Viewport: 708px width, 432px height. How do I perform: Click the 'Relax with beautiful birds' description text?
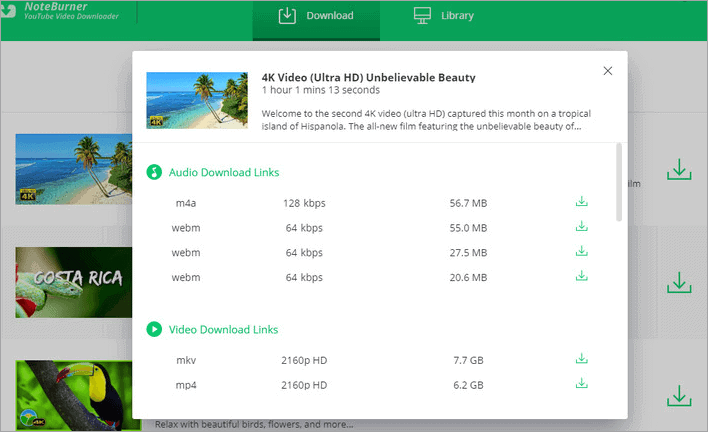(254, 424)
